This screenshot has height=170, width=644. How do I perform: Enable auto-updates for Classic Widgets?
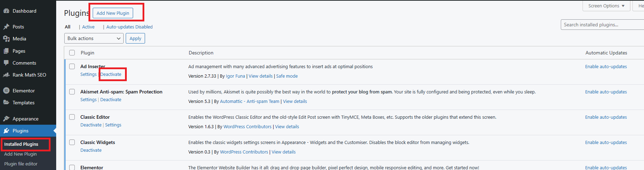606,142
